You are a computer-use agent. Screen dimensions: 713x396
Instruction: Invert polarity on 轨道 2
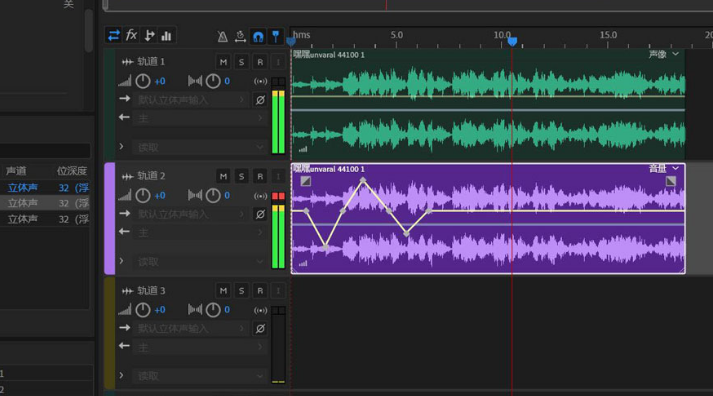[x=260, y=214]
